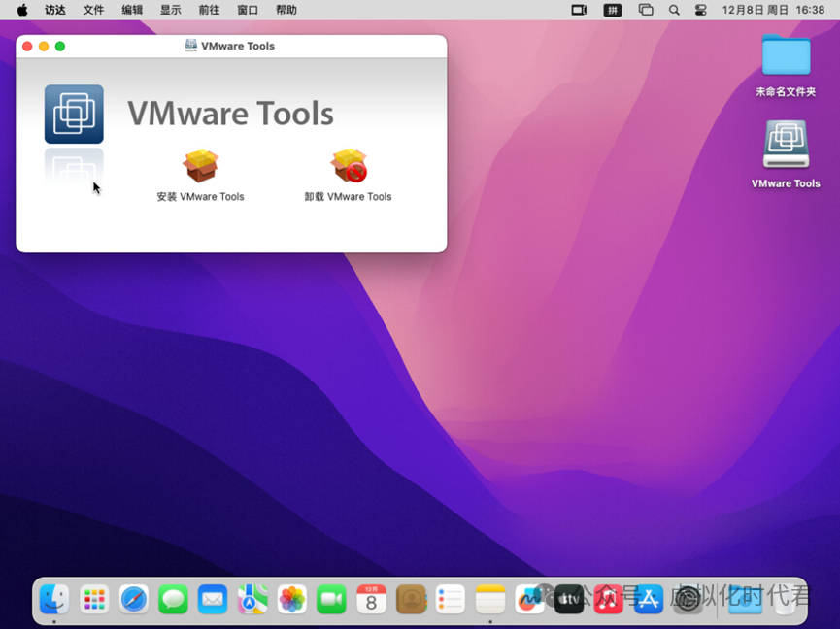Open System Preferences from the Dock
The width and height of the screenshot is (840, 629).
[x=688, y=599]
